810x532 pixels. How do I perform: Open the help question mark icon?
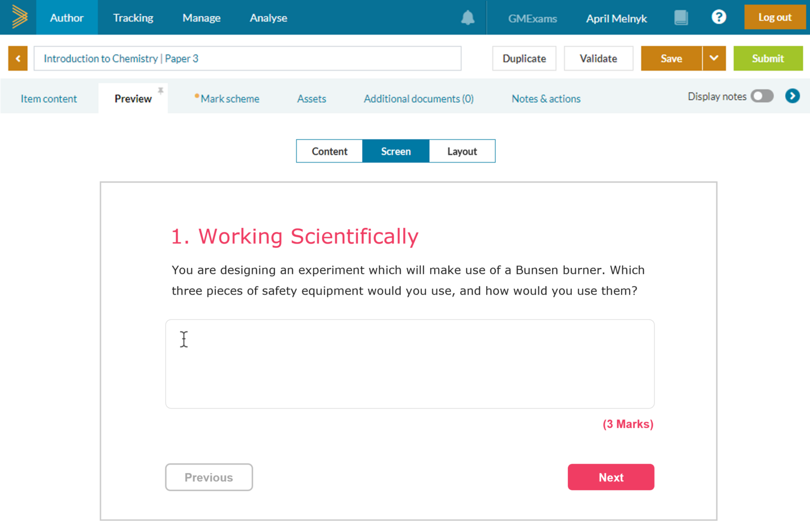coord(718,17)
